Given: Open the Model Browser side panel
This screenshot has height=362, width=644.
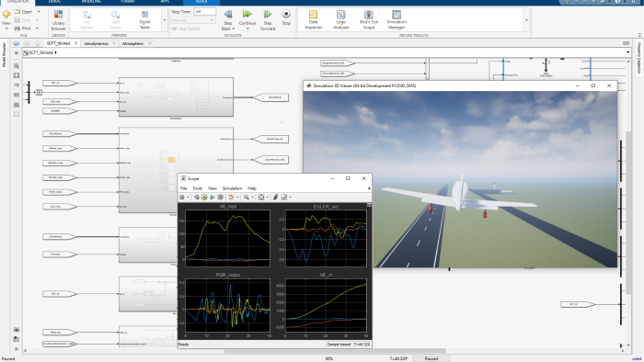Looking at the screenshot, I should [5, 55].
